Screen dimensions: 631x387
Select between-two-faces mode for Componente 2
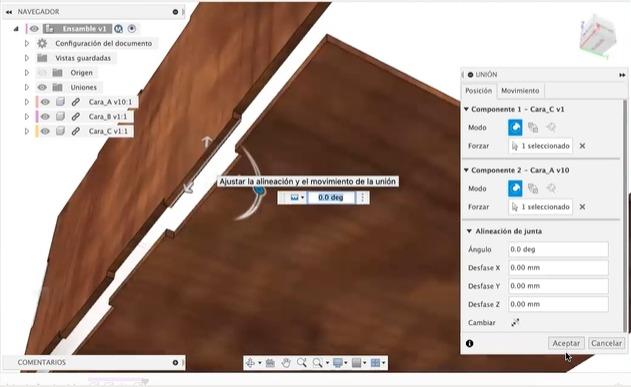[533, 188]
